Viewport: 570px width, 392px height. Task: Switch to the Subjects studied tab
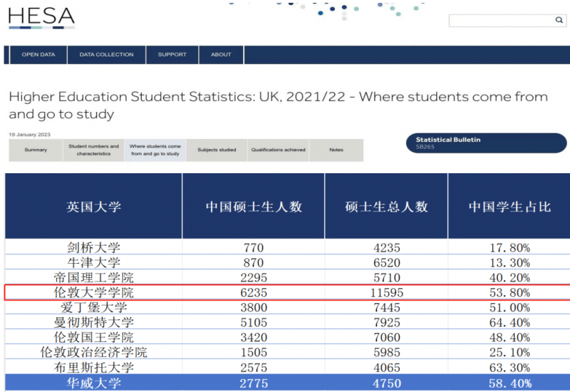(x=217, y=150)
